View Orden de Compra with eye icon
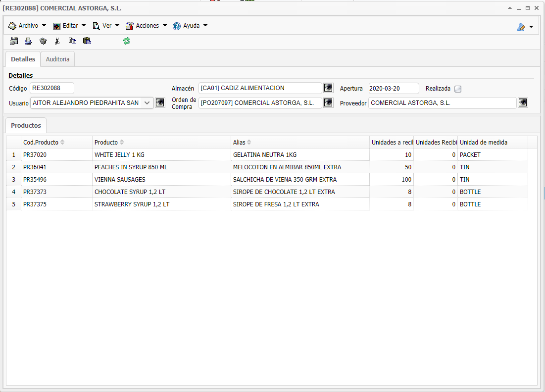The width and height of the screenshot is (545, 392). point(328,103)
